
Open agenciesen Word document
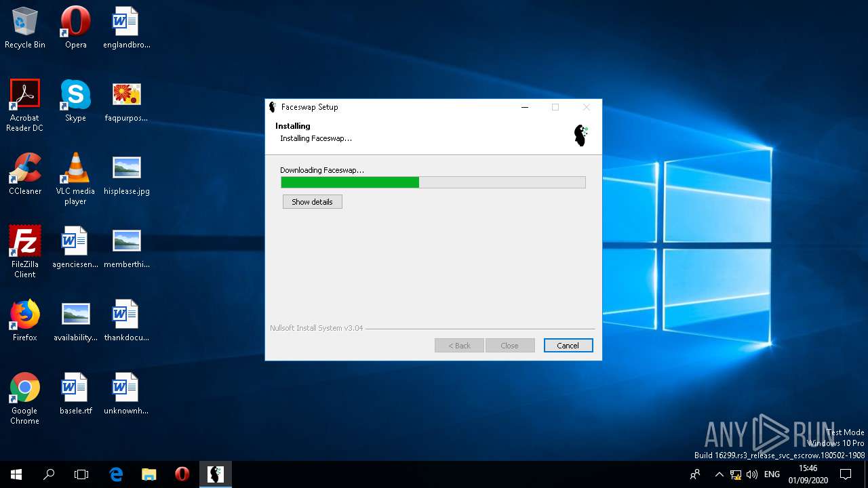75,247
